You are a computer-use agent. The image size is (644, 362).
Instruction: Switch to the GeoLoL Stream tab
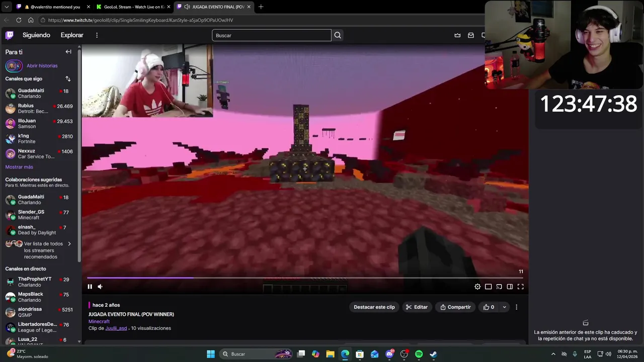click(x=133, y=7)
